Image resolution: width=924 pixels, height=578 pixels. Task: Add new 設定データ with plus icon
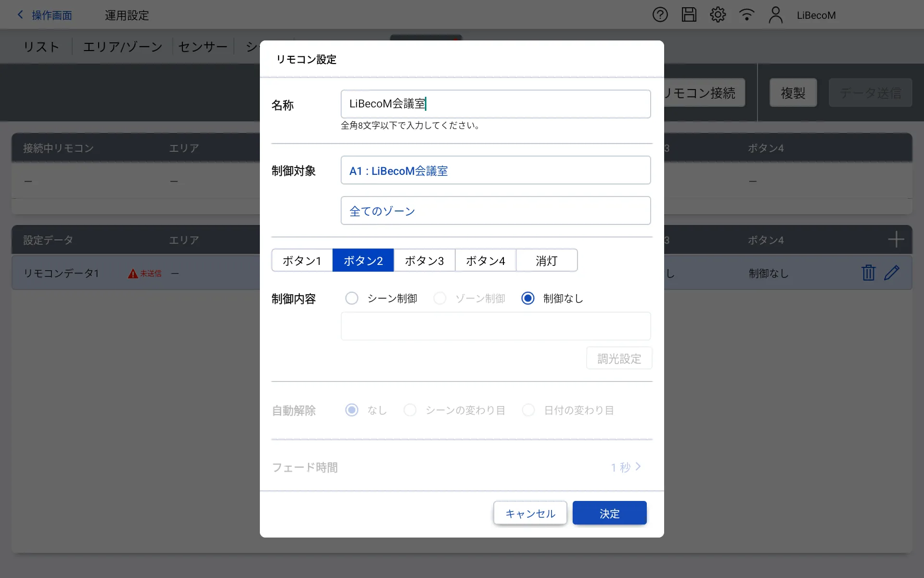[x=896, y=239]
